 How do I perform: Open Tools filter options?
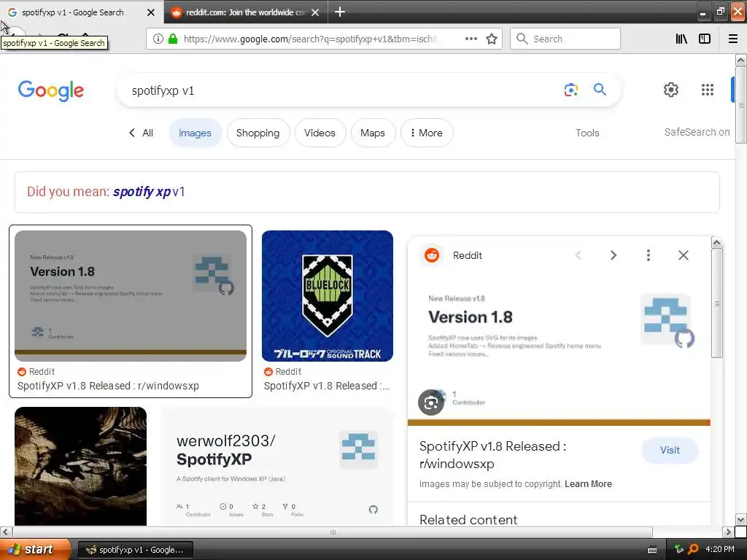point(587,133)
